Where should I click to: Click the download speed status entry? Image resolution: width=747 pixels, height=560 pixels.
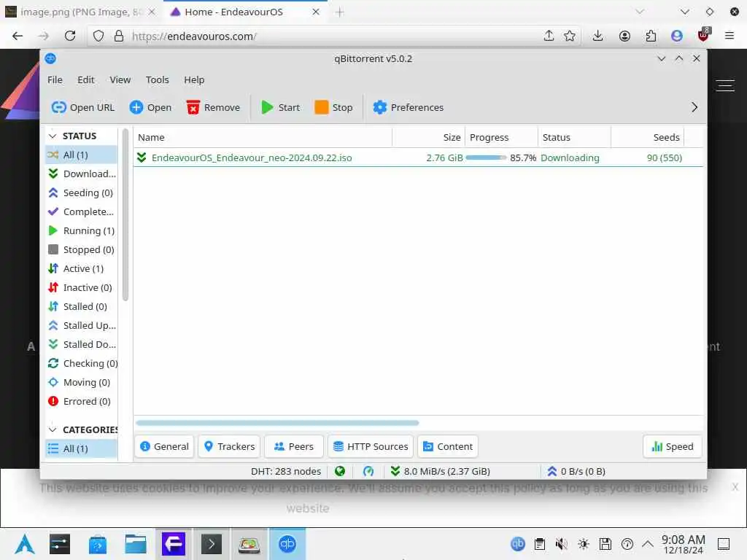pos(440,471)
